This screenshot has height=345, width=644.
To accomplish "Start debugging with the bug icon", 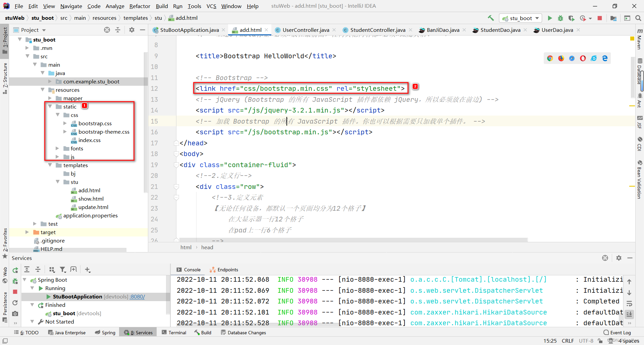I will [x=560, y=18].
